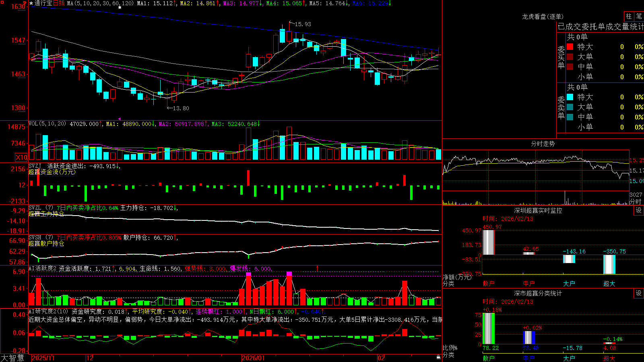Click 爆发线: 6.000 legend text
This screenshot has width=644, height=362.
250,268
